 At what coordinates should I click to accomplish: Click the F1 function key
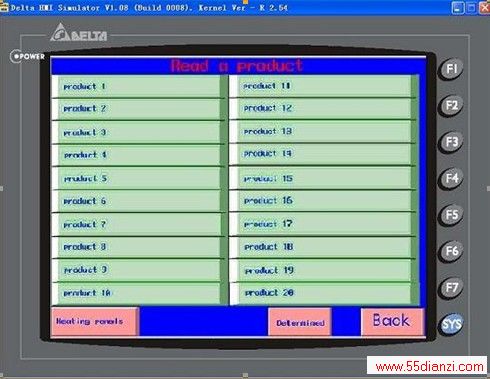point(451,69)
